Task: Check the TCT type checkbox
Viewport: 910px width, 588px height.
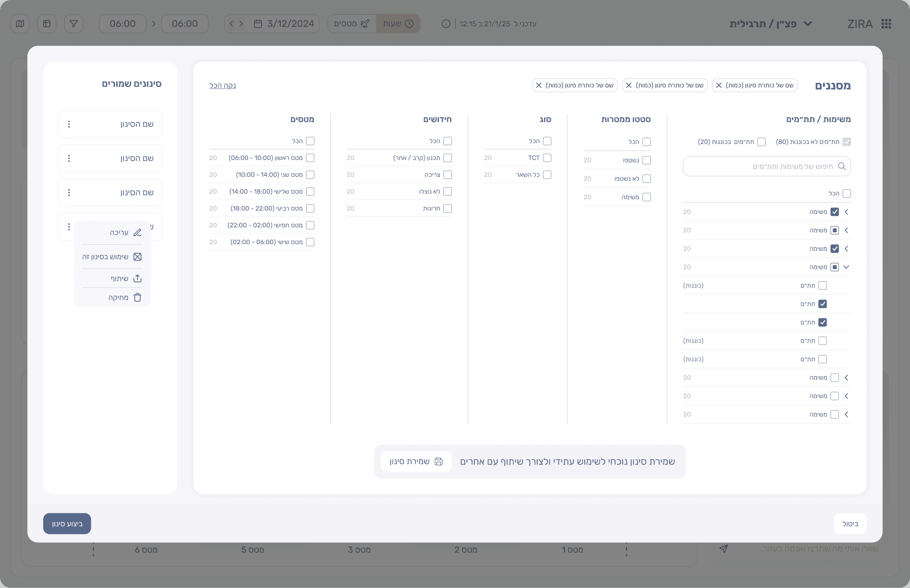Action: point(547,158)
